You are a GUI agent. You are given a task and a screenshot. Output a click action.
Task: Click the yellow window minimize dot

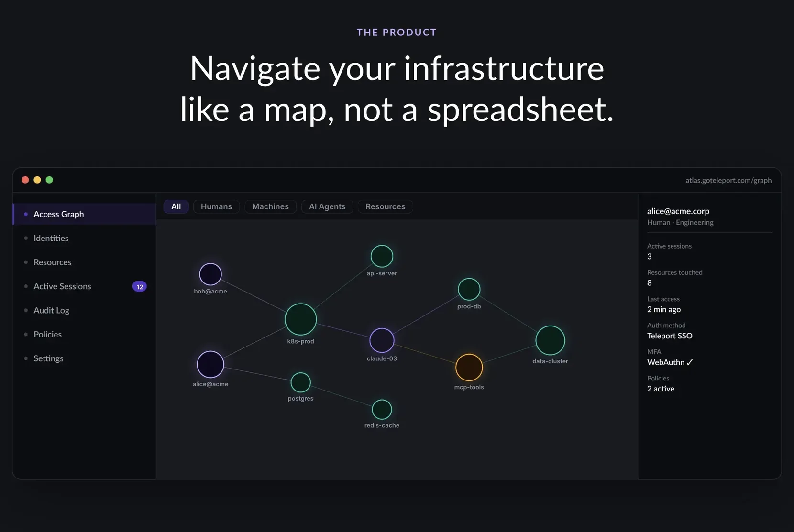(x=37, y=180)
